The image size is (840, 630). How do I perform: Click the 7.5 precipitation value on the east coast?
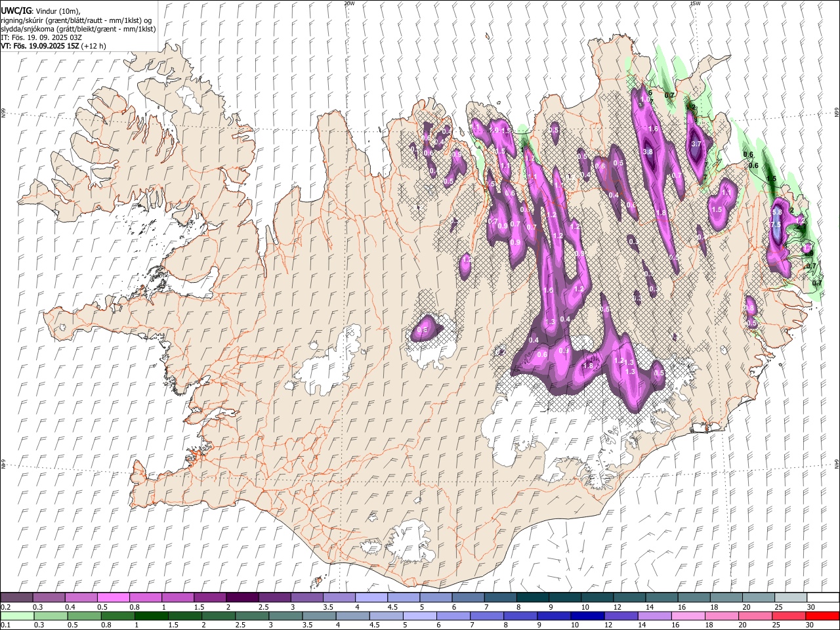tap(775, 225)
